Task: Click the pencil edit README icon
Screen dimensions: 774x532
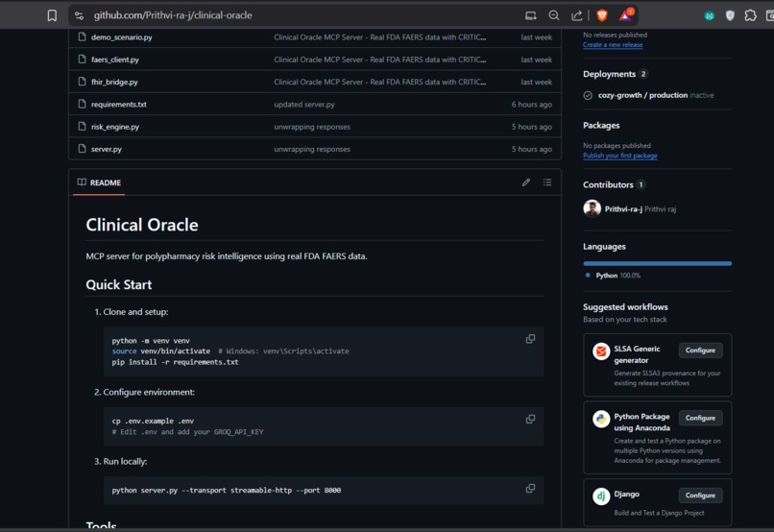Action: click(526, 182)
